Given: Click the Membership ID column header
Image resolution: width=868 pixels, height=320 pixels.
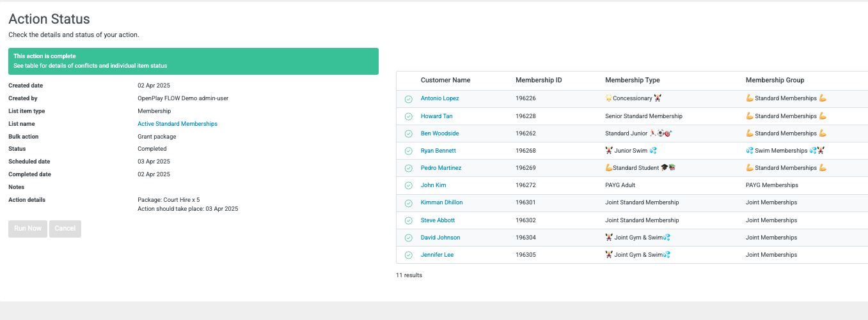Looking at the screenshot, I should tap(539, 80).
